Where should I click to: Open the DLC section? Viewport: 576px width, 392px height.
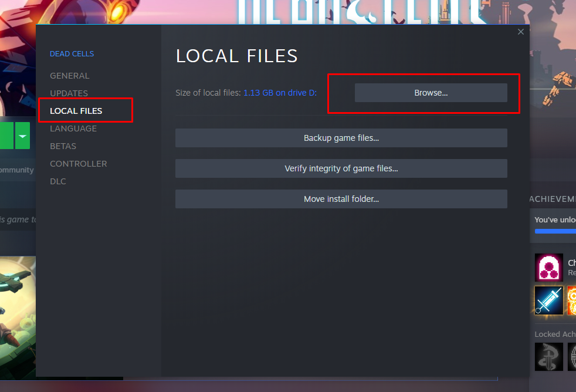[x=58, y=181]
